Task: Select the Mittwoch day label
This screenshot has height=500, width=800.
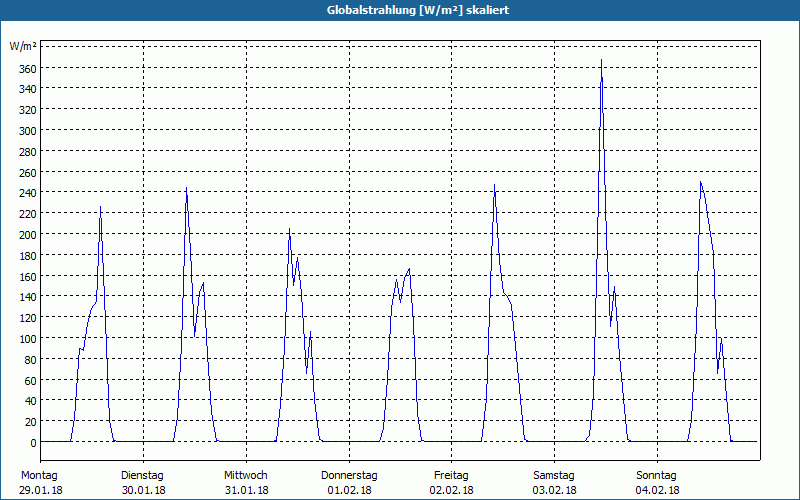Action: click(245, 476)
